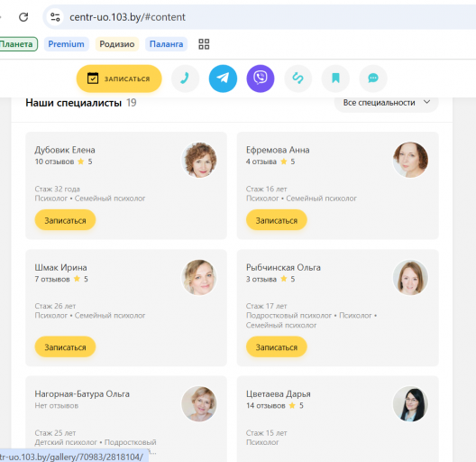This screenshot has height=462, width=476.
Task: Click the Наши специалисты heading
Action: point(73,103)
